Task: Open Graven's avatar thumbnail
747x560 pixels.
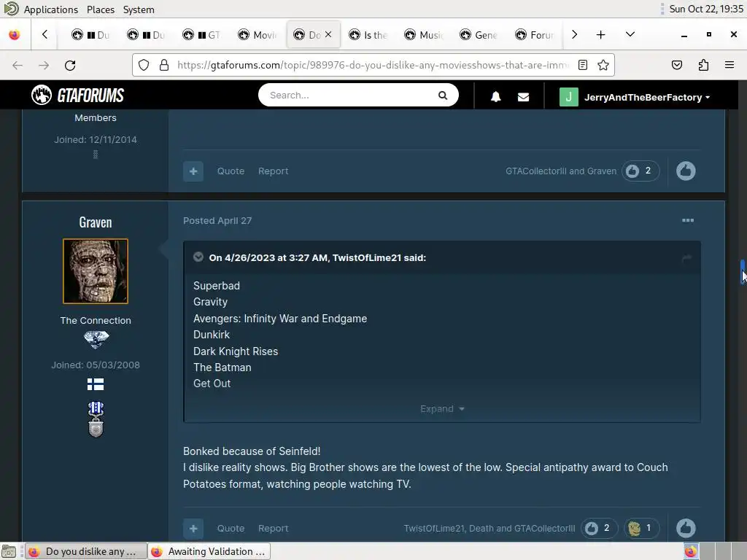Action: coord(96,271)
